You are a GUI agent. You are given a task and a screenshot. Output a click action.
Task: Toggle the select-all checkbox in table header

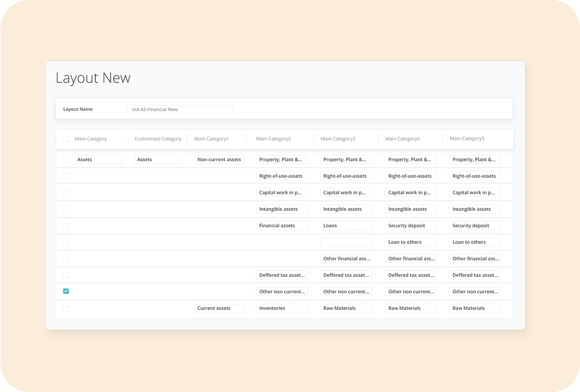[x=66, y=139]
